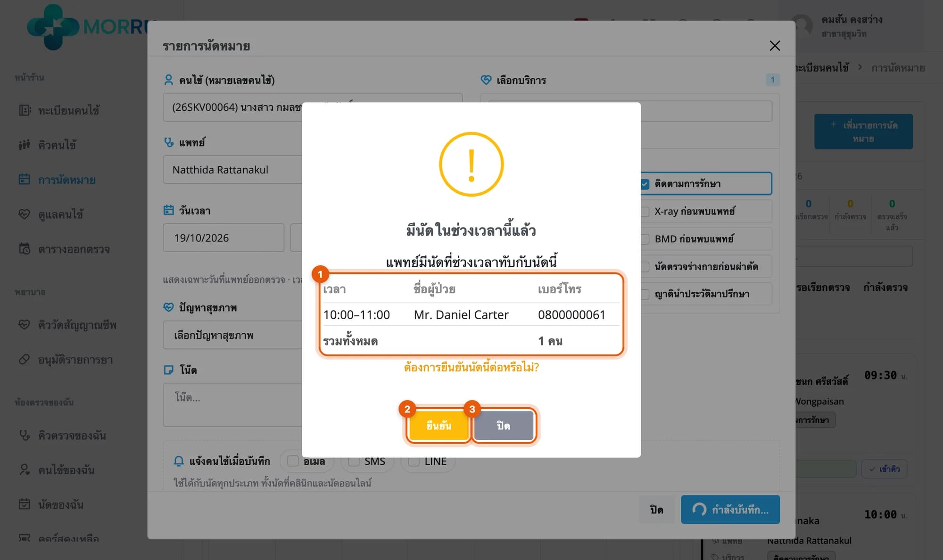Open ตารางออกตรวจ in the sidebar

point(74,249)
